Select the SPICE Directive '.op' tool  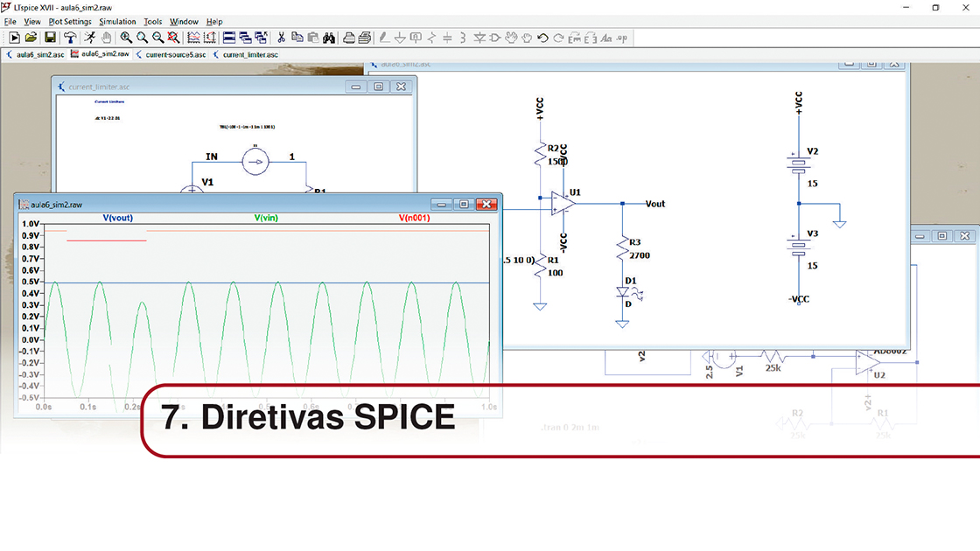[x=622, y=38]
